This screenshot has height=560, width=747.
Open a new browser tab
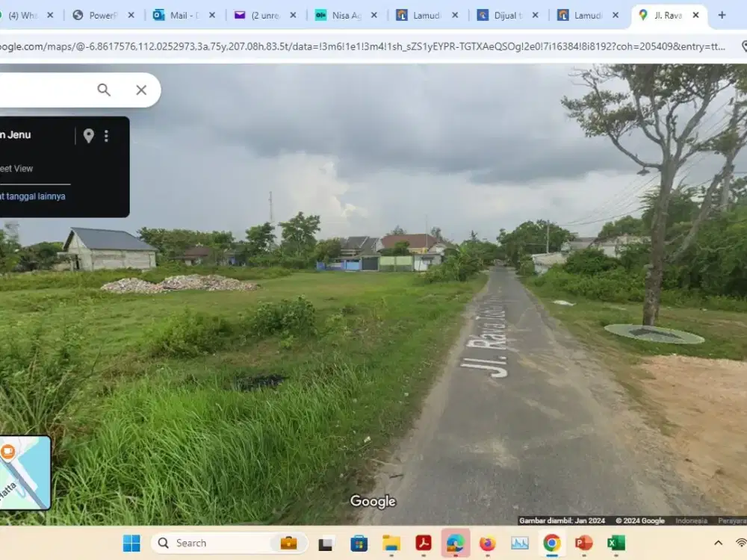pos(722,15)
